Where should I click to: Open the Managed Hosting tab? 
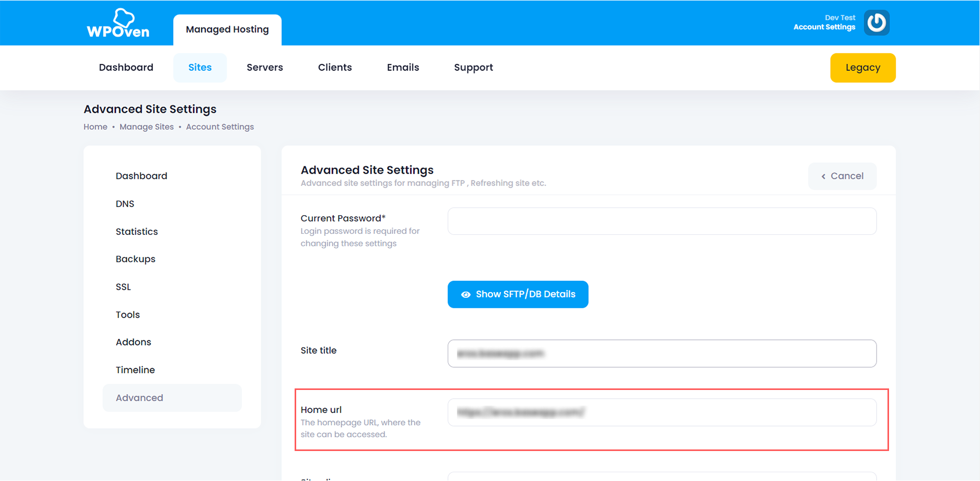pyautogui.click(x=227, y=29)
